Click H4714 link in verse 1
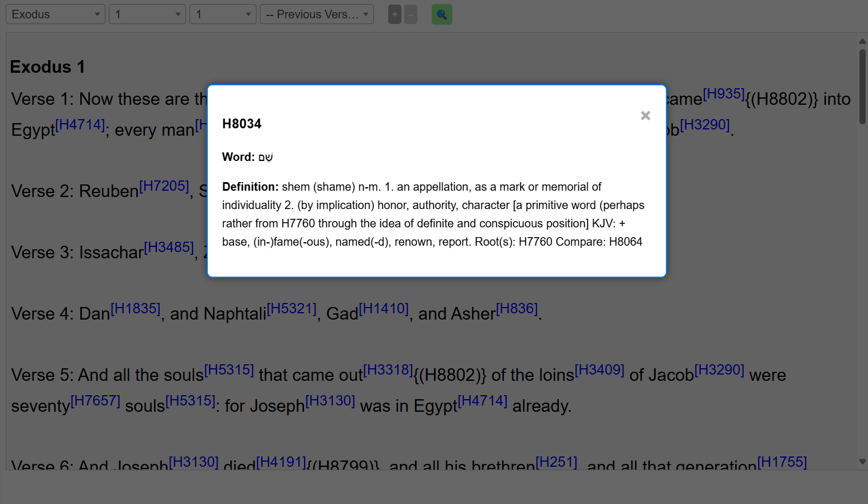 tap(81, 125)
